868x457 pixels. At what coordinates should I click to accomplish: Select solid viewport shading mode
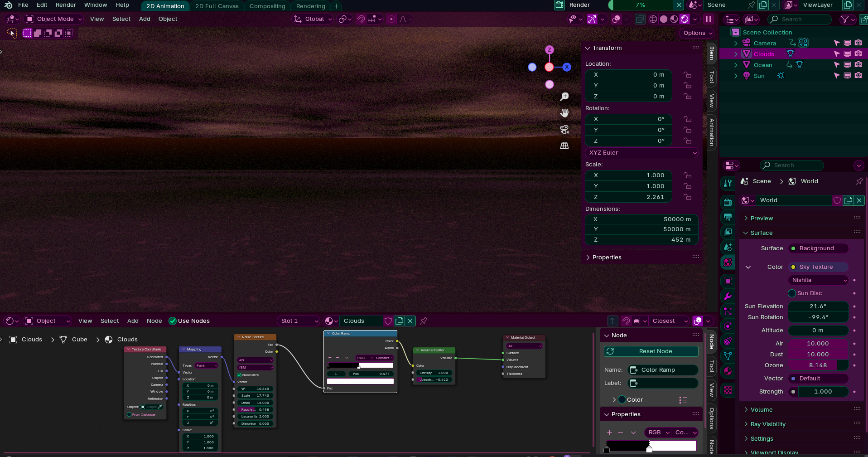coord(664,19)
